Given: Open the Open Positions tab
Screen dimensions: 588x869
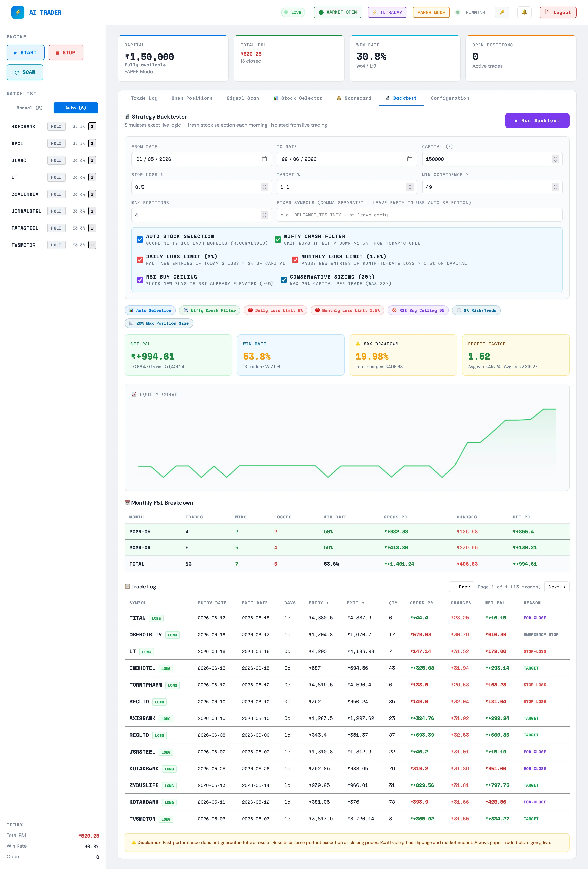Looking at the screenshot, I should pos(192,98).
